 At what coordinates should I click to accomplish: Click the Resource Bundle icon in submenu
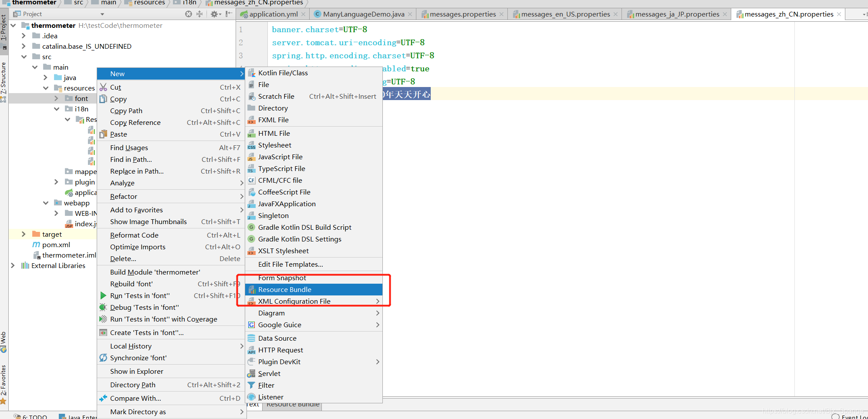coord(251,289)
